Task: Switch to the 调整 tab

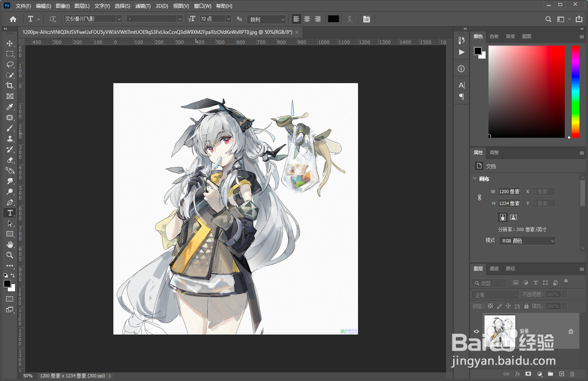Action: [x=494, y=152]
